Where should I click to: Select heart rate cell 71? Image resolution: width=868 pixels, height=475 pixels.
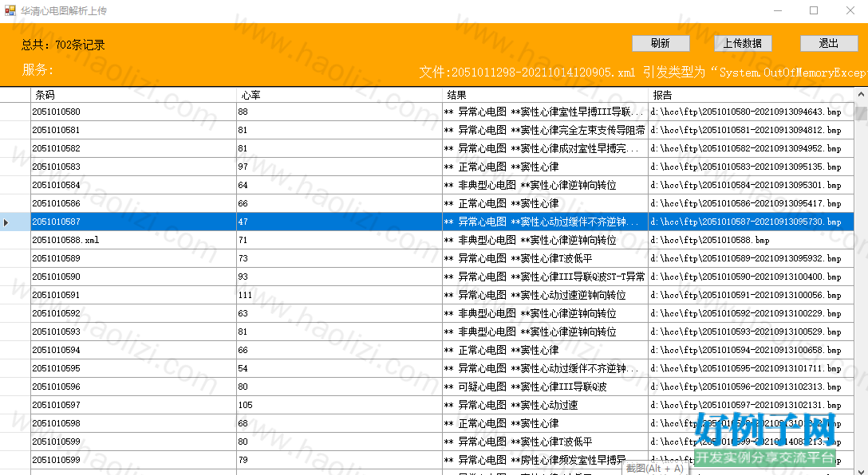[x=339, y=240]
